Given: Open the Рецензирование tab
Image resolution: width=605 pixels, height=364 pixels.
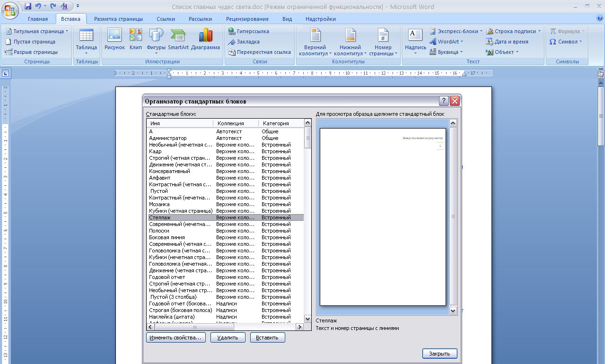Looking at the screenshot, I should pos(247,19).
